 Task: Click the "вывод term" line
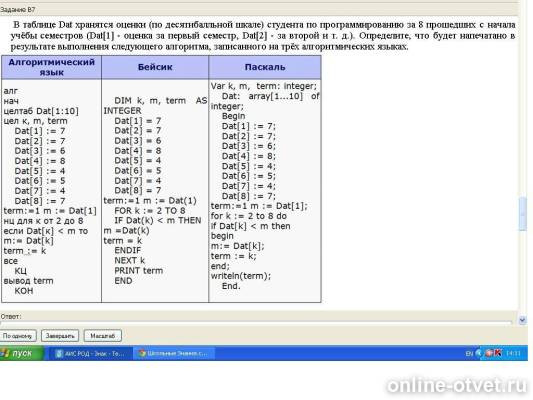pos(28,281)
